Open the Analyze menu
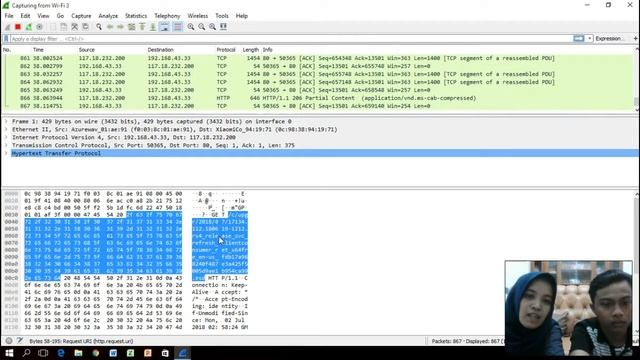The image size is (640, 360). [108, 16]
